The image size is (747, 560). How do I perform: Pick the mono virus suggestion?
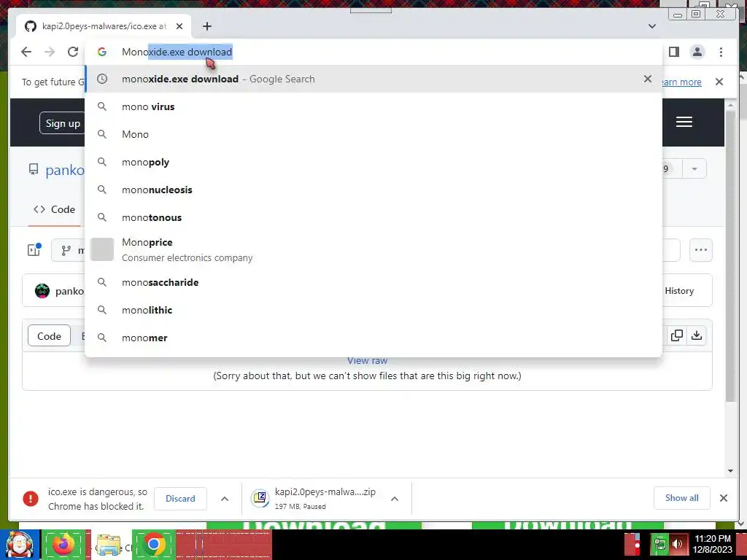coord(373,106)
